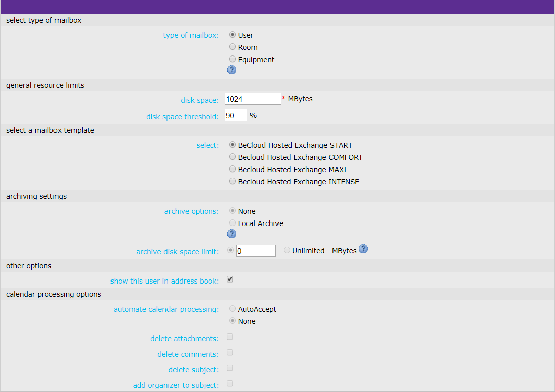Select Local Archive option
The image size is (555, 392).
pos(232,223)
